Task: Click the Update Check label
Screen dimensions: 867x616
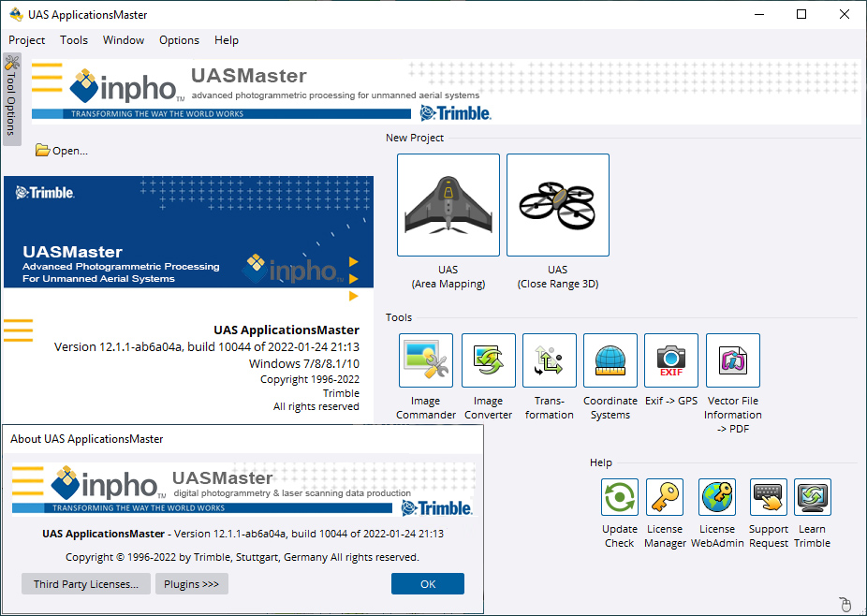Action: click(x=620, y=535)
